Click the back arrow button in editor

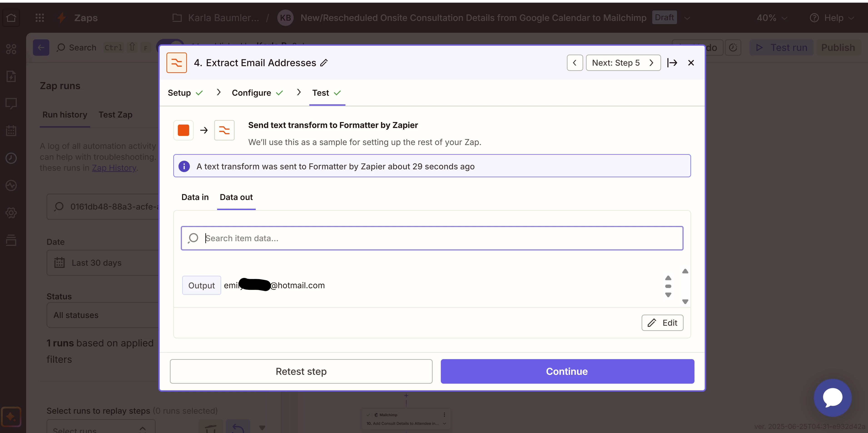(x=41, y=48)
